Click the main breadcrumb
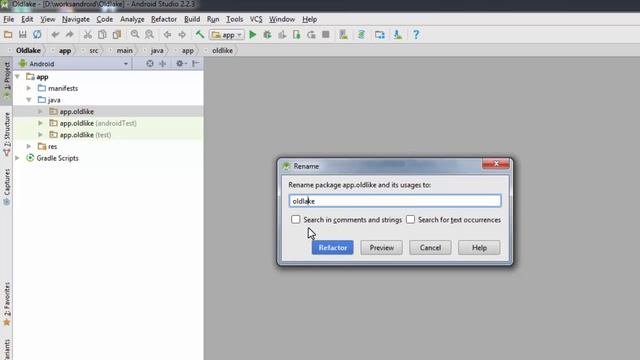Image resolution: width=640 pixels, height=360 pixels. pyautogui.click(x=124, y=51)
